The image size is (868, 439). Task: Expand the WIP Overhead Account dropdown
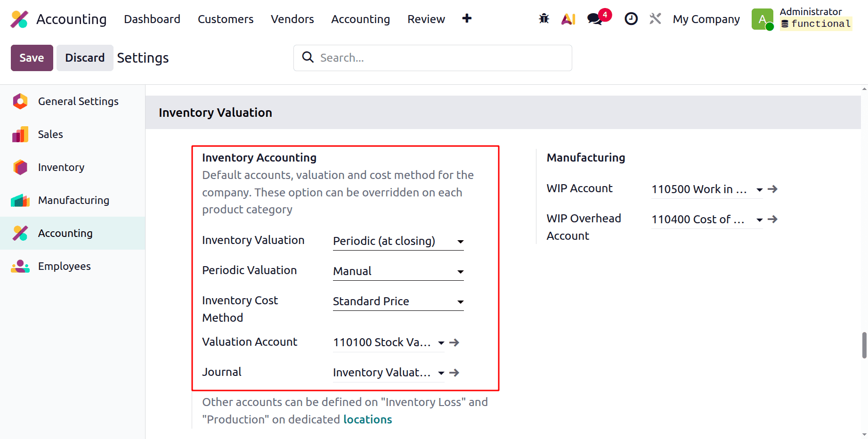click(759, 220)
